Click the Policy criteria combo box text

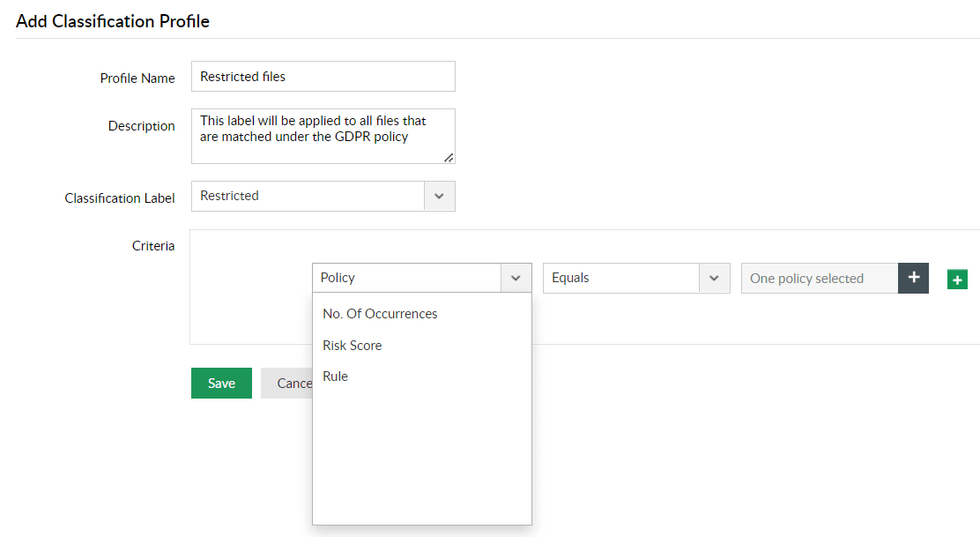tap(405, 278)
